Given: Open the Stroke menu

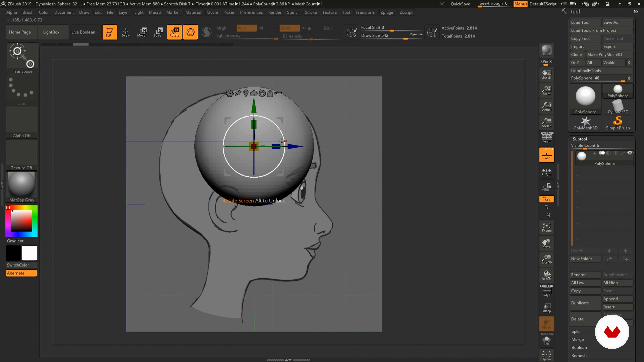Looking at the screenshot, I should [311, 12].
